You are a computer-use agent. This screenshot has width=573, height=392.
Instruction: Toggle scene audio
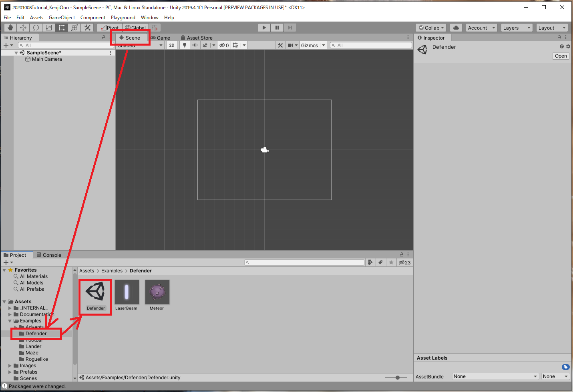(195, 45)
